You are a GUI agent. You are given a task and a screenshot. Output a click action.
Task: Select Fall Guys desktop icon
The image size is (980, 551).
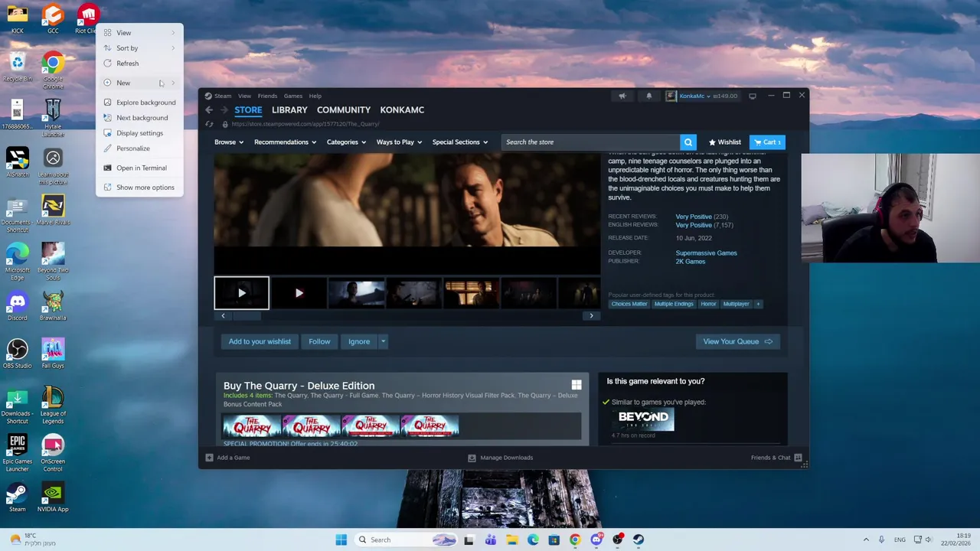tap(53, 354)
